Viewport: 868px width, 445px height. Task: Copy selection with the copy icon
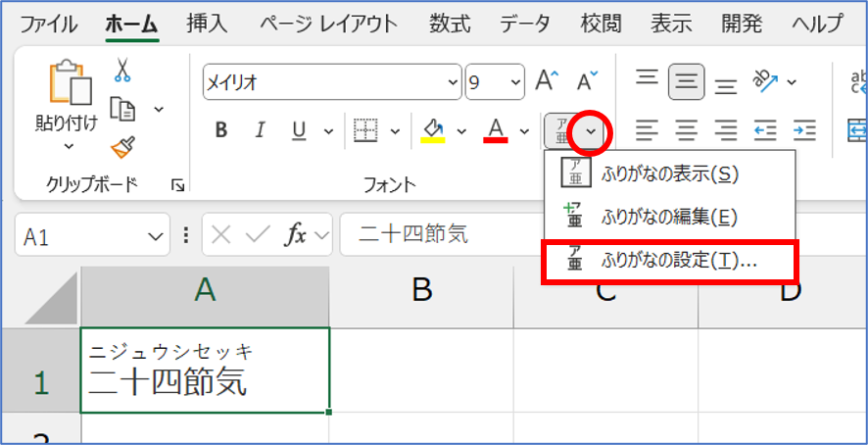(x=122, y=109)
